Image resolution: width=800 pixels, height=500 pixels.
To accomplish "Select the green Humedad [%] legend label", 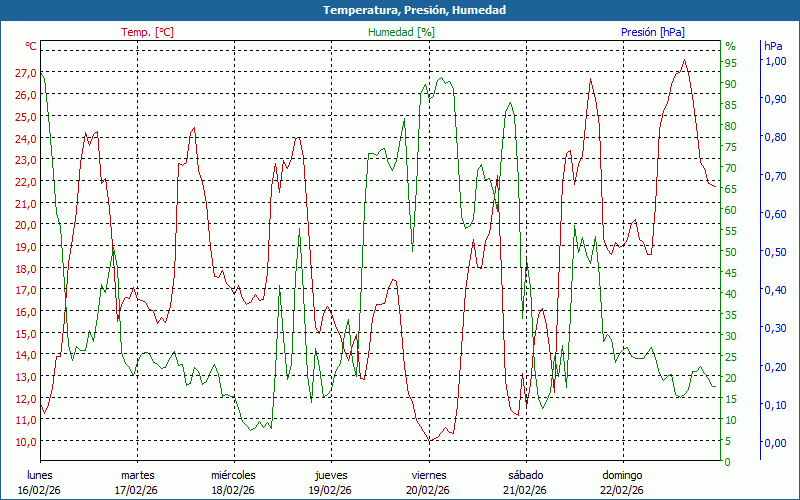I will point(401,32).
